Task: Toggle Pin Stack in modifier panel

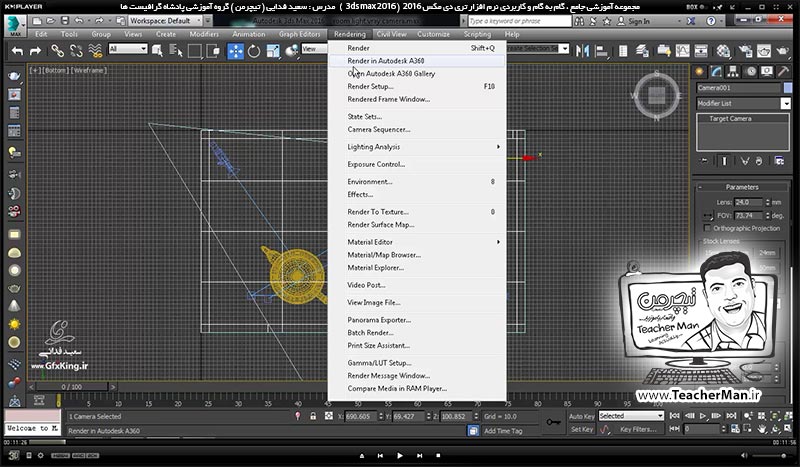Action: pyautogui.click(x=704, y=161)
